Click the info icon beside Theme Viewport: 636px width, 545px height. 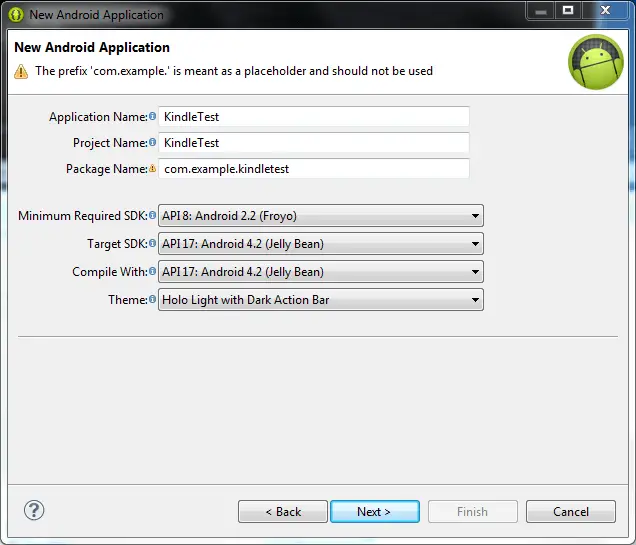pyautogui.click(x=153, y=300)
